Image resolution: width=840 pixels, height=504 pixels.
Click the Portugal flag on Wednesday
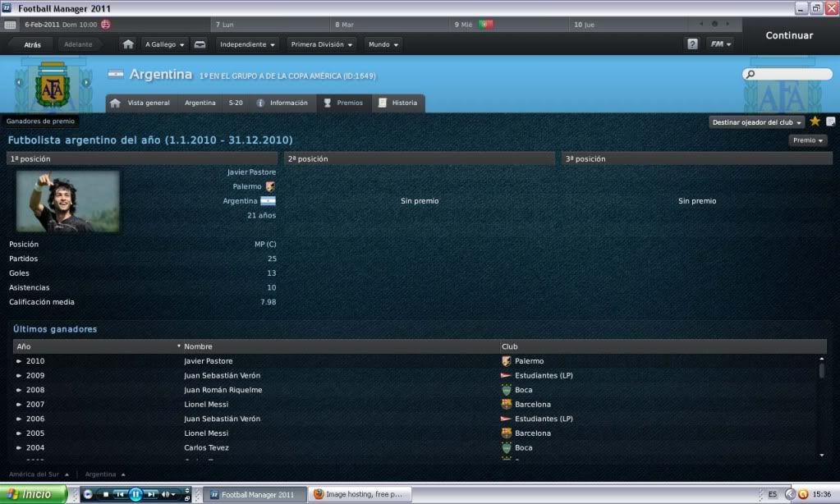(485, 24)
